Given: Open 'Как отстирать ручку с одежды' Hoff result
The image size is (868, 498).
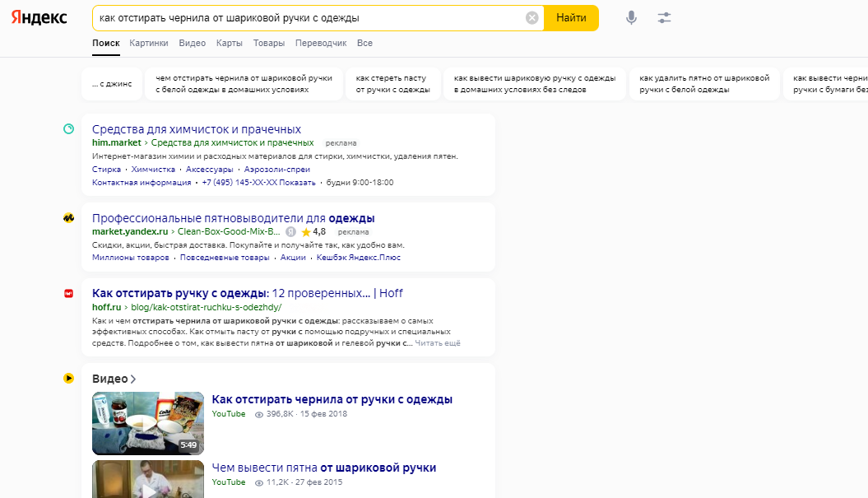Looking at the screenshot, I should coord(248,293).
